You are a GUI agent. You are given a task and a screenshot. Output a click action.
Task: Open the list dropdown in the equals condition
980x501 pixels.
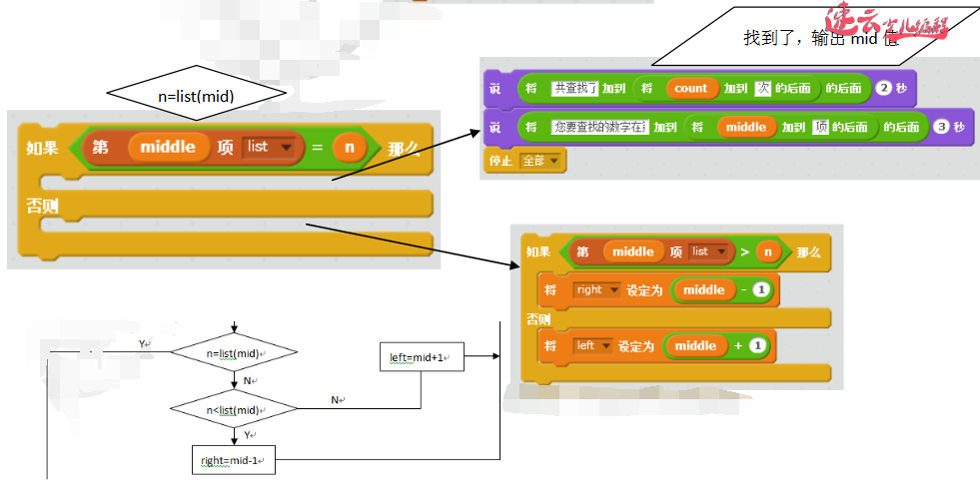click(x=271, y=148)
